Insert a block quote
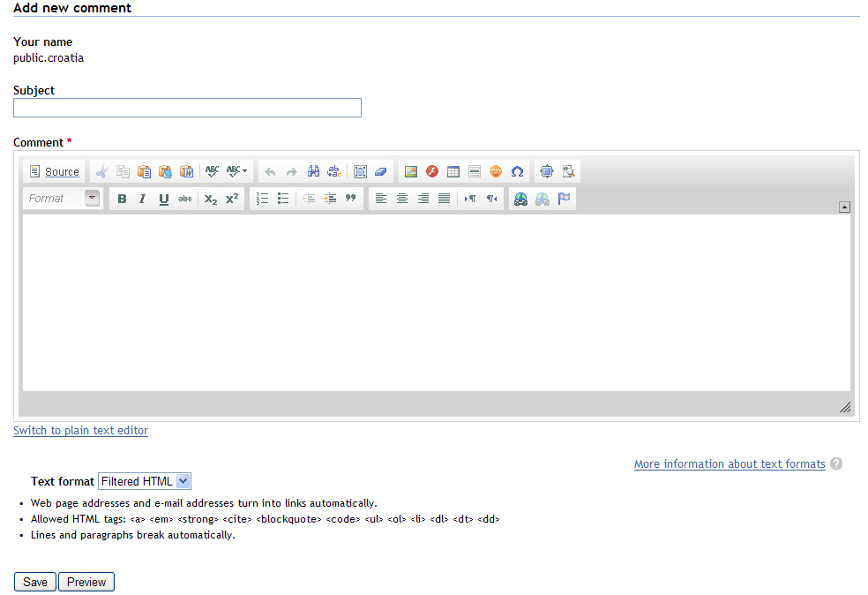 (350, 199)
